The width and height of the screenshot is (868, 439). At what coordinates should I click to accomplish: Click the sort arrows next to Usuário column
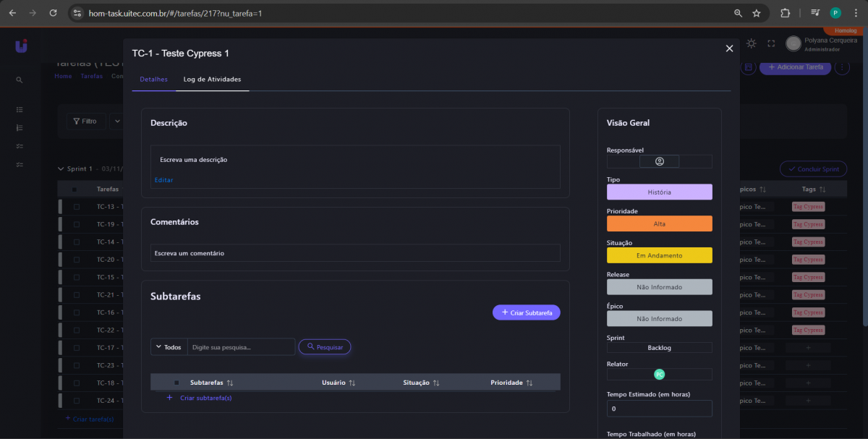pos(352,383)
